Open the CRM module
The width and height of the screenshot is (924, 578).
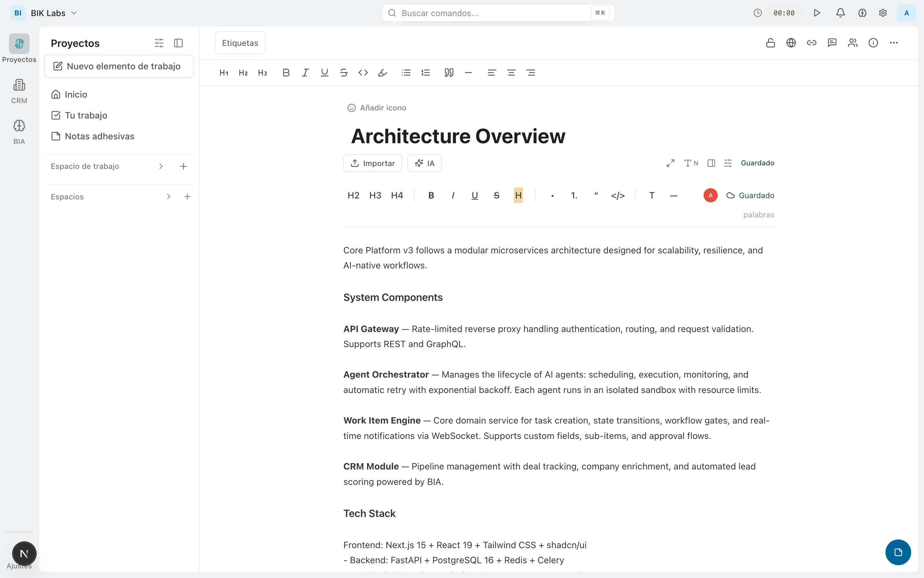pyautogui.click(x=19, y=91)
